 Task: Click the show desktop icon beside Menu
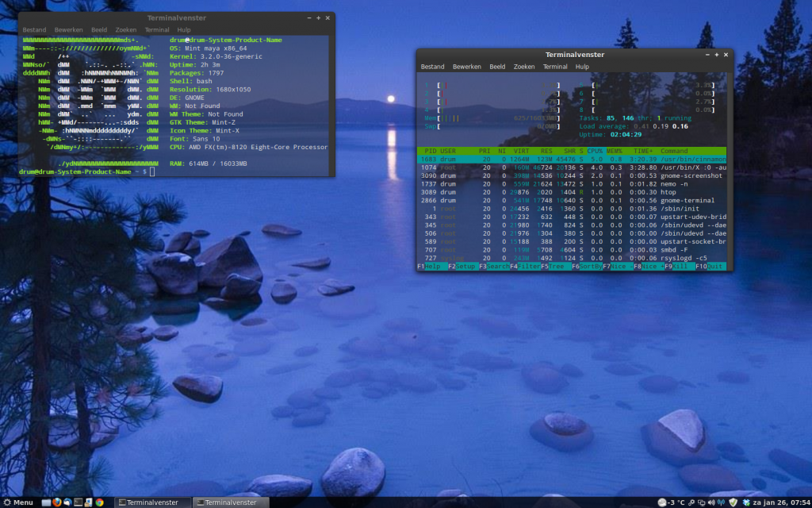click(x=46, y=502)
